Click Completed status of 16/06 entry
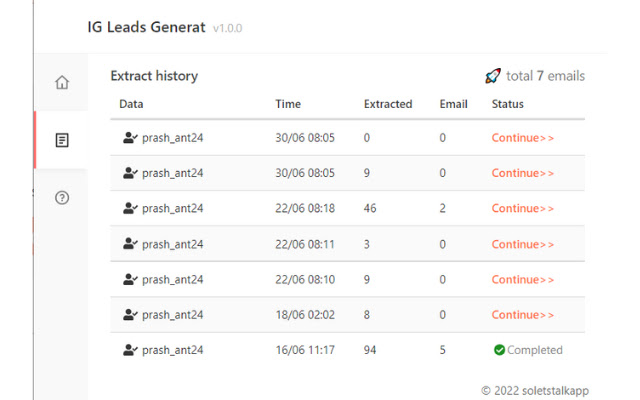 coord(534,351)
